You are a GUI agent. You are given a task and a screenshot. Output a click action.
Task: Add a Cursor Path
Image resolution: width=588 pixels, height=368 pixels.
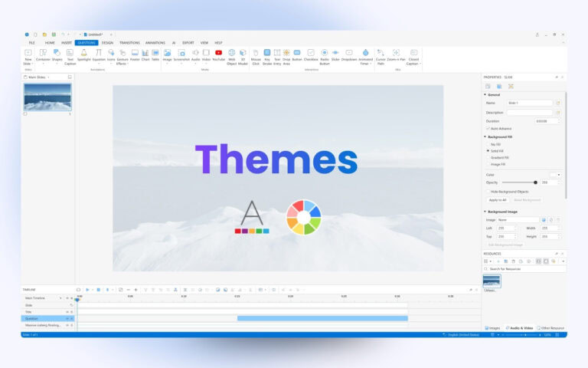coord(381,57)
